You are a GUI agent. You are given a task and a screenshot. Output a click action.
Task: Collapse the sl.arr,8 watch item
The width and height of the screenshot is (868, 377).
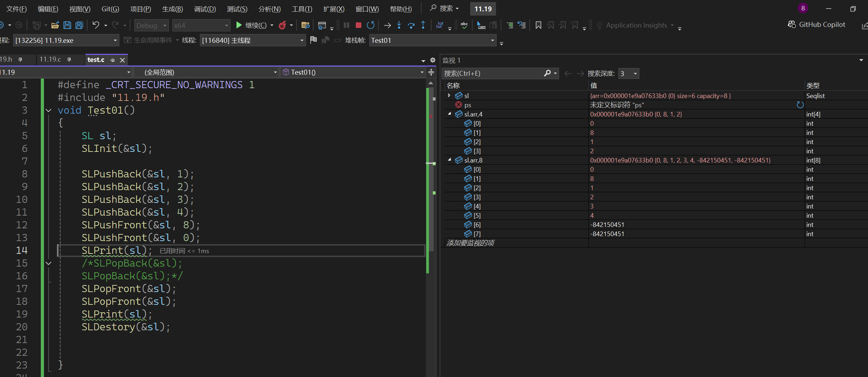(449, 160)
